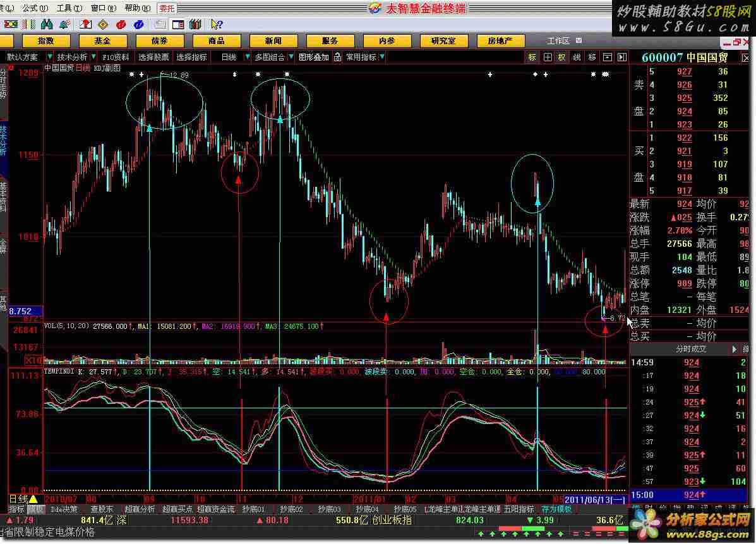The width and height of the screenshot is (756, 544).
Task: Switch to the 超赢买点 tab
Action: 177,509
